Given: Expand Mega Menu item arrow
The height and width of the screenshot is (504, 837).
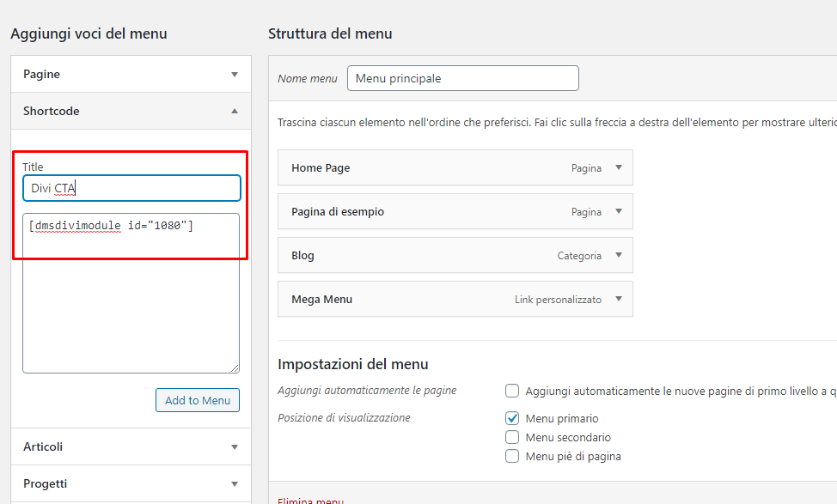Looking at the screenshot, I should [x=619, y=299].
